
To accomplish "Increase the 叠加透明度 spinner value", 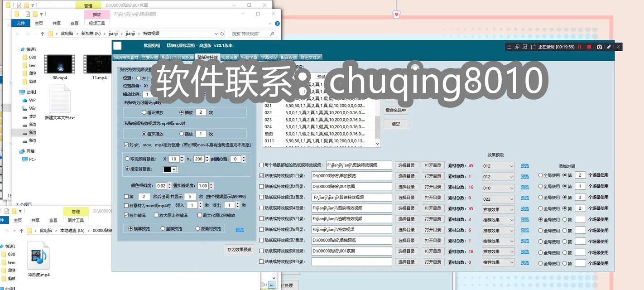I will [x=211, y=184].
